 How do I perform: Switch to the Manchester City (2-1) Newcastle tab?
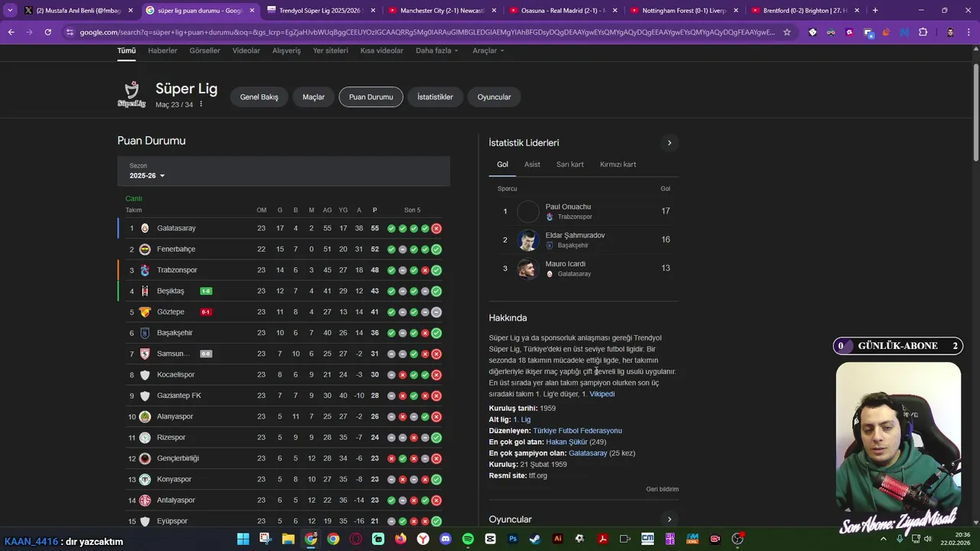click(442, 11)
